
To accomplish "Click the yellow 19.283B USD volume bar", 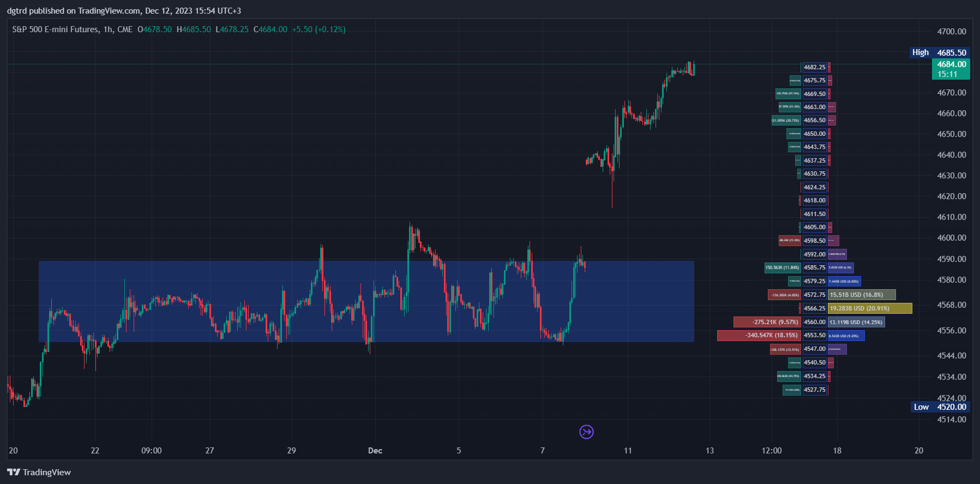I will pos(869,308).
